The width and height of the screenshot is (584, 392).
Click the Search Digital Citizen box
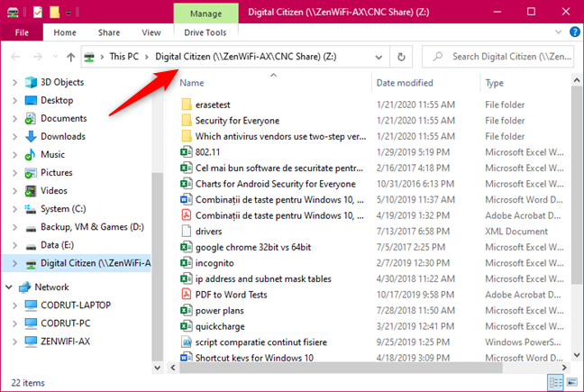click(498, 57)
